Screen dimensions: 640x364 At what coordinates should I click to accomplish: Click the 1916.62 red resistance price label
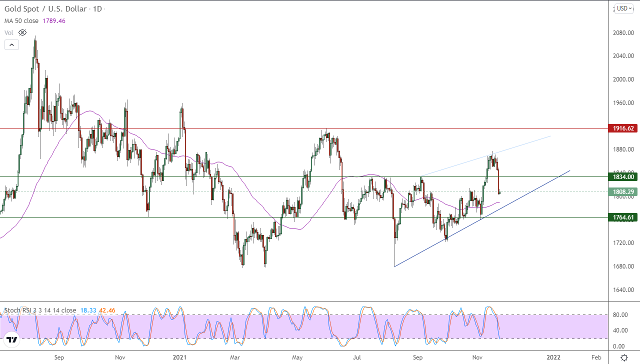click(622, 128)
